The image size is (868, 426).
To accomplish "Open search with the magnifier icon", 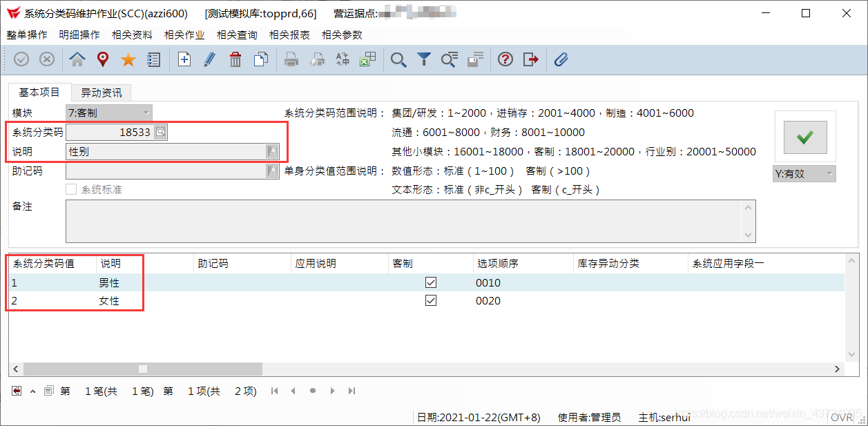I will (x=398, y=59).
